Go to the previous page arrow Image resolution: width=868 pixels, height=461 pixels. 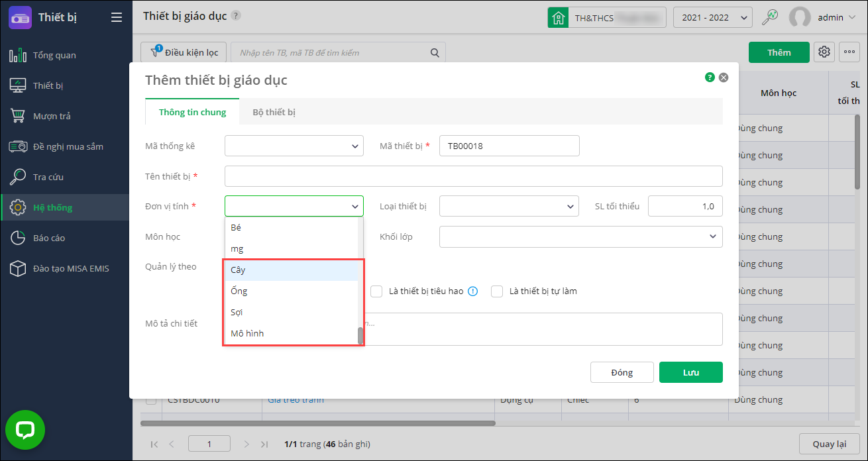(172, 444)
